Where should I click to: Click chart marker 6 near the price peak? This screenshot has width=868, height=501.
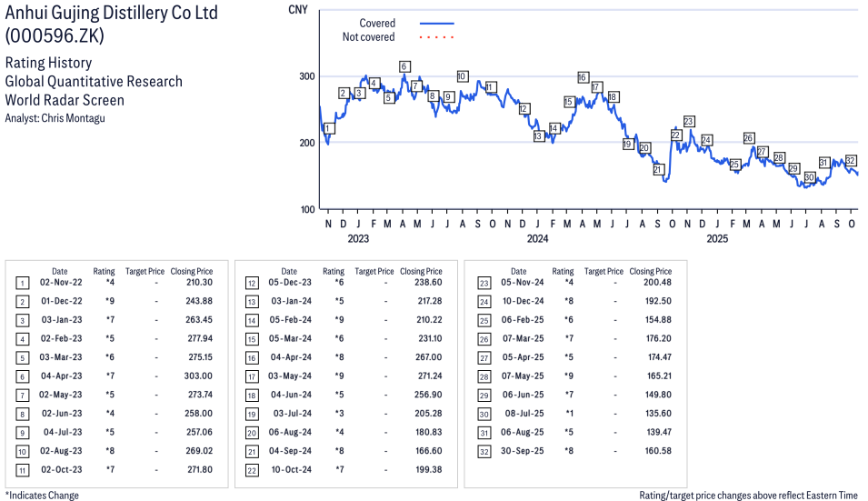404,66
